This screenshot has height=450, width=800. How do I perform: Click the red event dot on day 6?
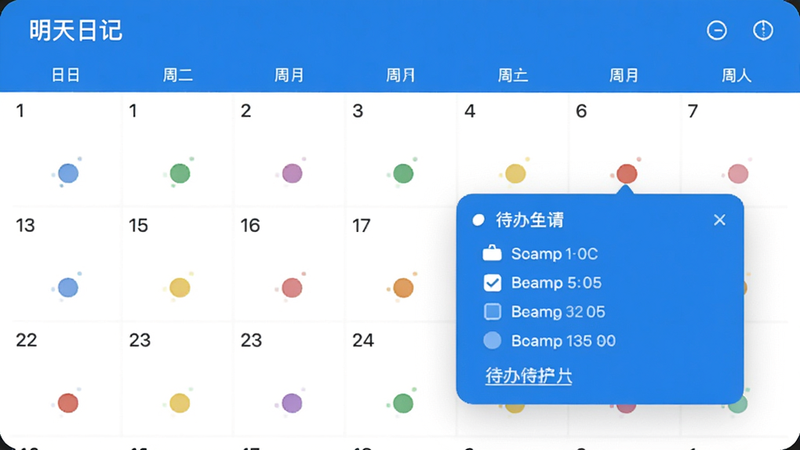pyautogui.click(x=627, y=173)
